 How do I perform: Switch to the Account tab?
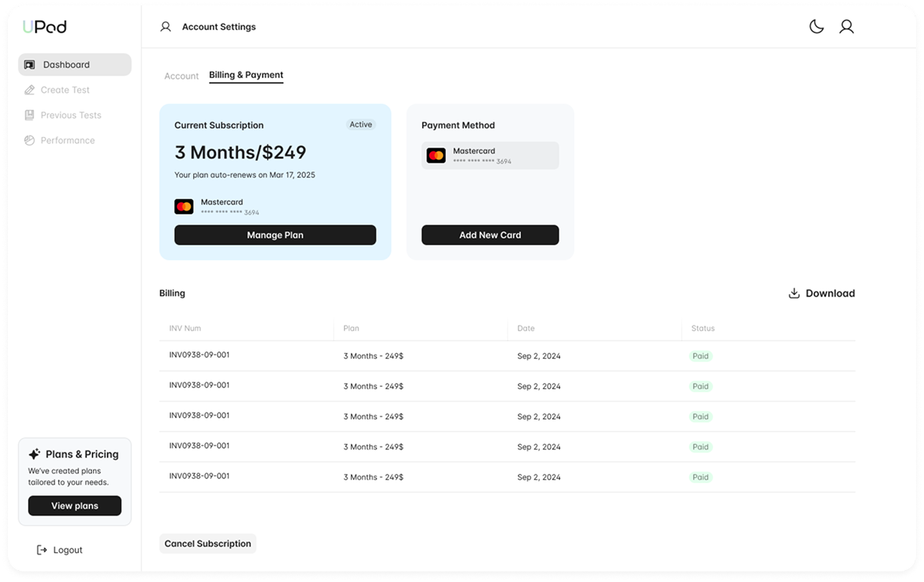181,76
